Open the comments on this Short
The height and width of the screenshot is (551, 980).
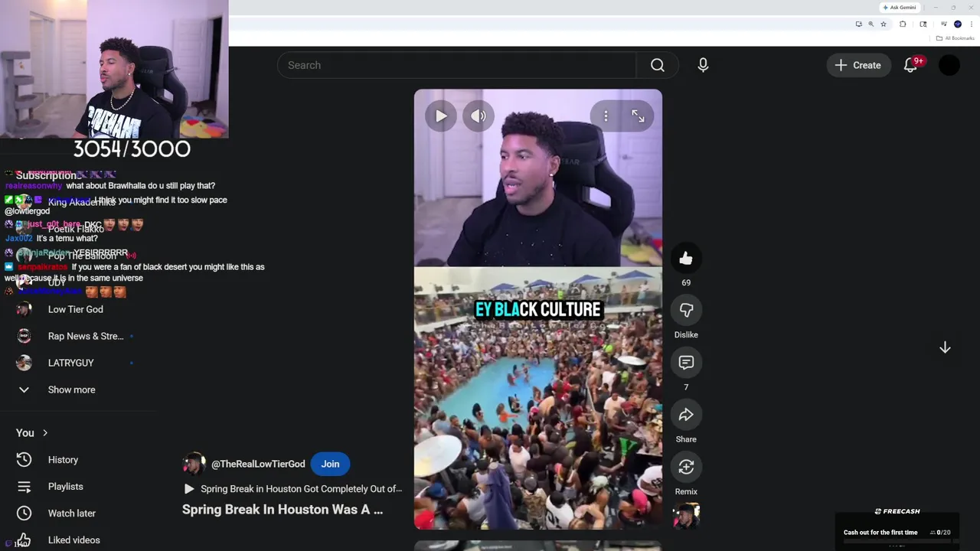coord(686,362)
